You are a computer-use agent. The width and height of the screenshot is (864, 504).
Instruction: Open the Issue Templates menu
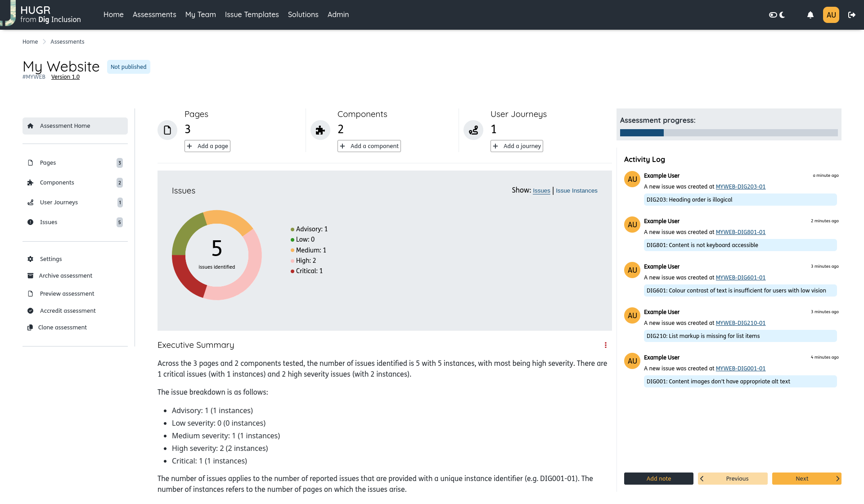click(252, 14)
